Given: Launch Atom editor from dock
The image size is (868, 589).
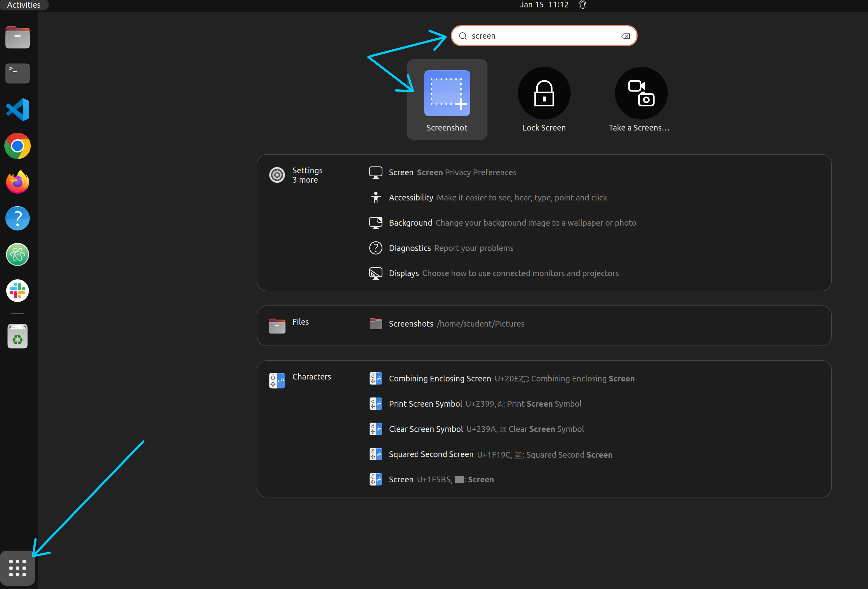Looking at the screenshot, I should (18, 254).
